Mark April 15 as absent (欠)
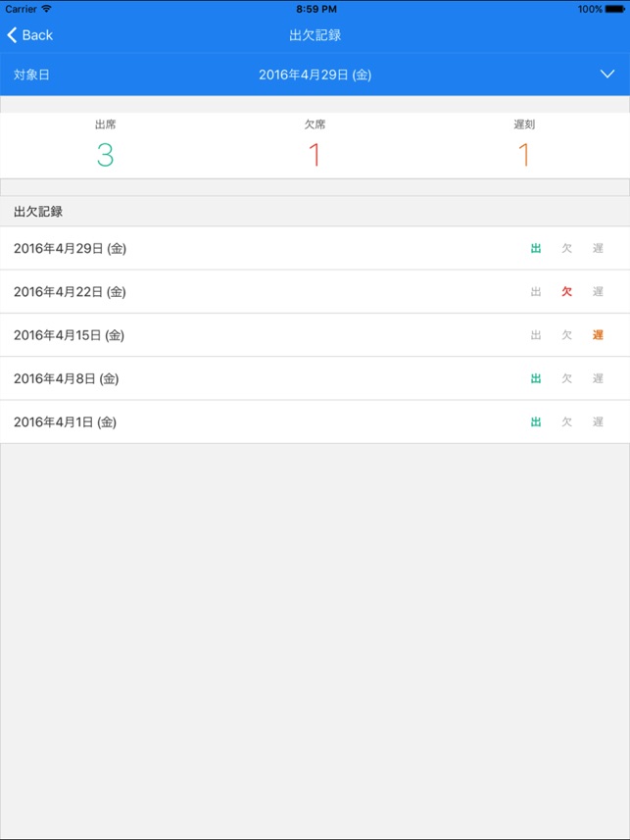 click(x=566, y=335)
